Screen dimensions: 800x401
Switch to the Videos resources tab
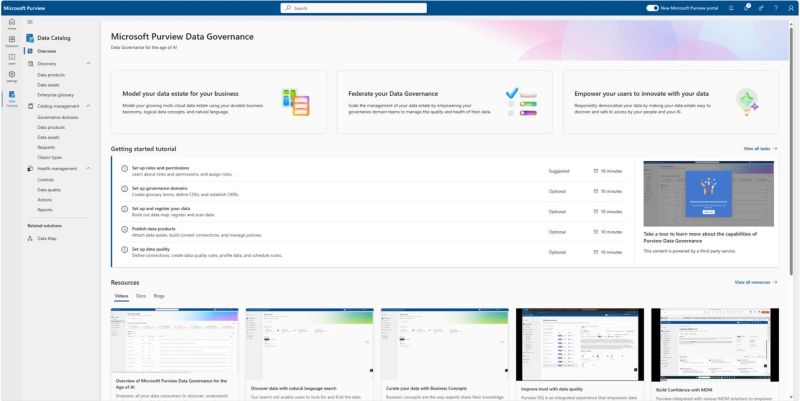coord(121,296)
